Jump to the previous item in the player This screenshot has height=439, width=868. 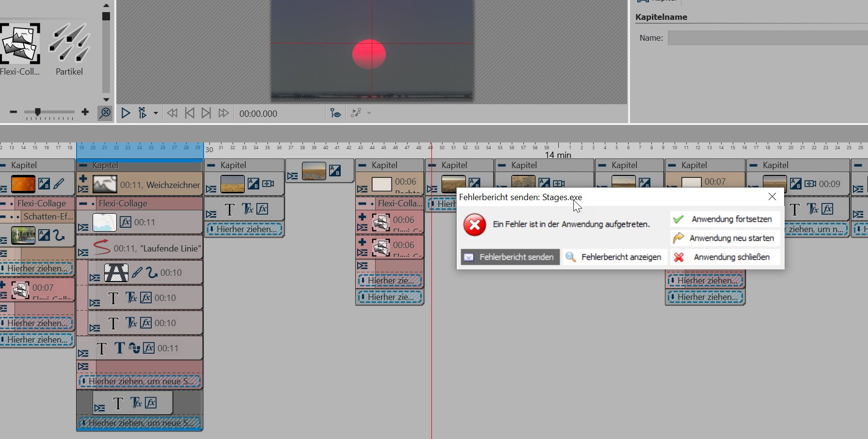[x=189, y=113]
